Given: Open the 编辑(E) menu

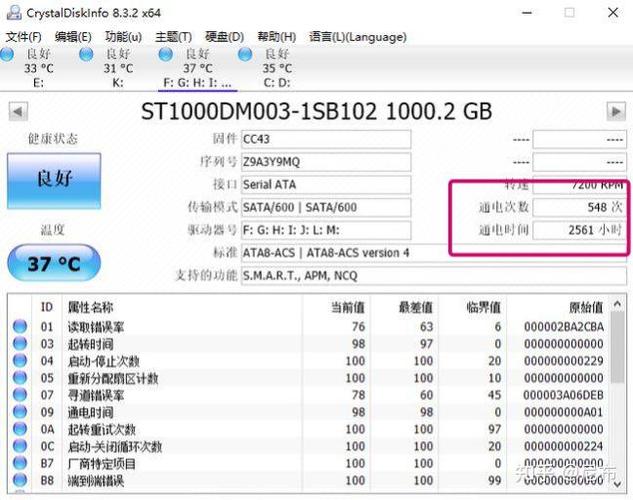Looking at the screenshot, I should 73,37.
